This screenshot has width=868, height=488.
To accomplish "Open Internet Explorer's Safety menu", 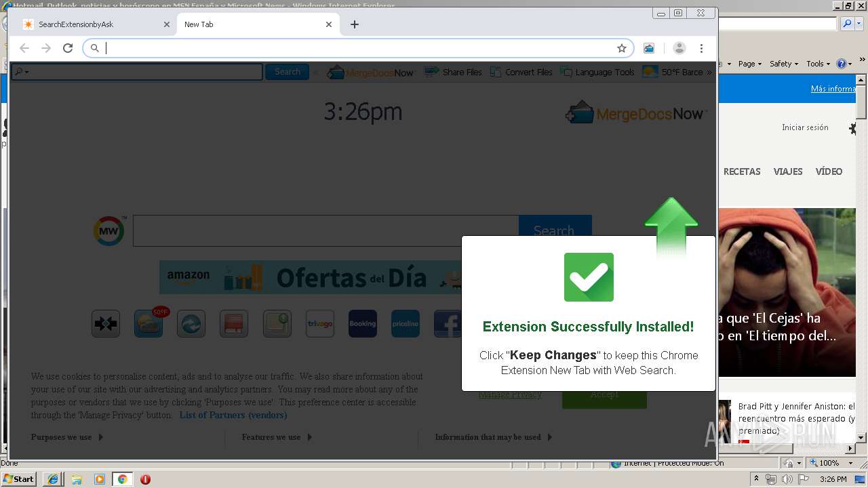I will (783, 64).
